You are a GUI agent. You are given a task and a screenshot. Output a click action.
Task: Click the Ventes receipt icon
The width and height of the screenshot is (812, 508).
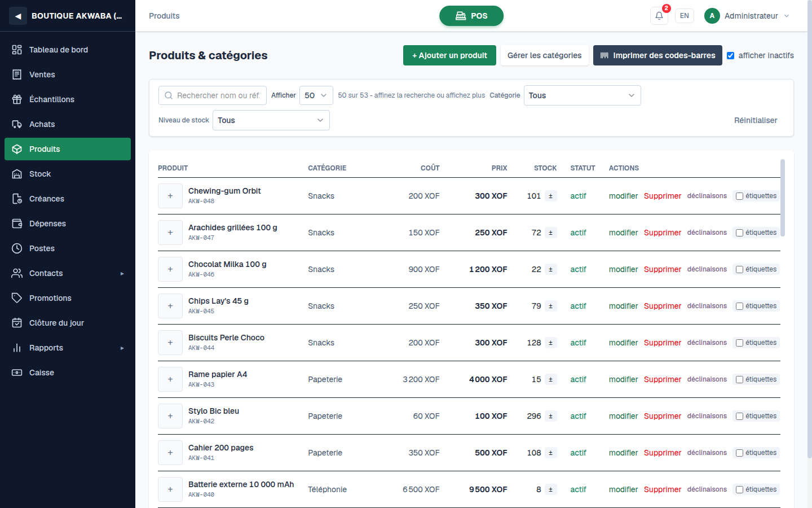(x=17, y=75)
